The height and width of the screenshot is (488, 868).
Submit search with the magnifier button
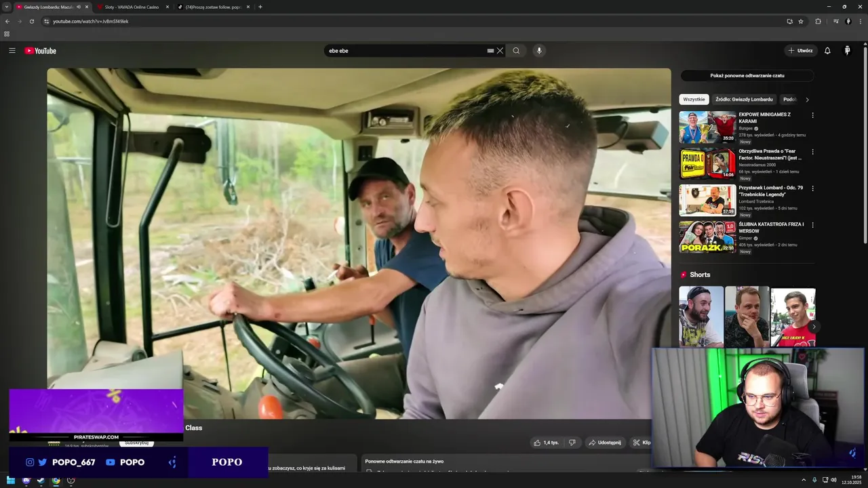click(516, 51)
